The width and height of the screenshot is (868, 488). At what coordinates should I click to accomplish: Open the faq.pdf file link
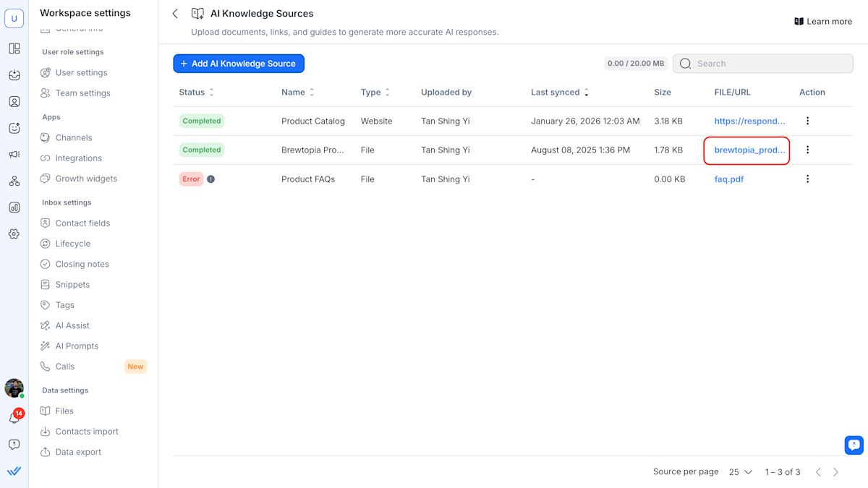tap(729, 179)
